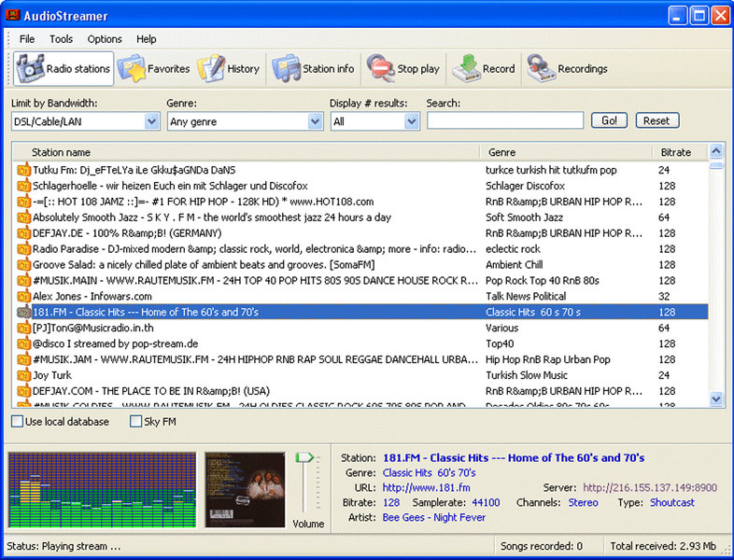Select the Schlagerhoelle station row
The width and height of the screenshot is (734, 560).
(x=360, y=186)
